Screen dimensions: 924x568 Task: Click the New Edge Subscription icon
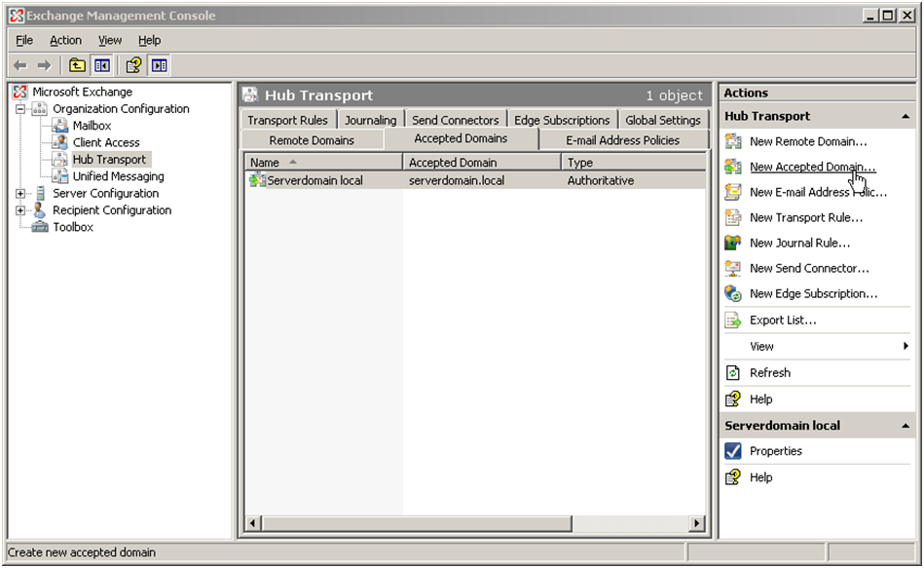733,293
